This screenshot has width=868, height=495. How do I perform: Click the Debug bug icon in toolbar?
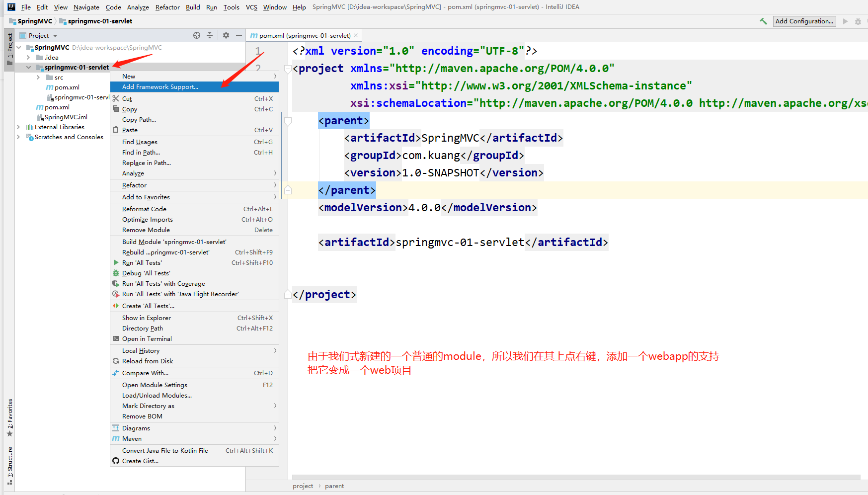coord(858,21)
